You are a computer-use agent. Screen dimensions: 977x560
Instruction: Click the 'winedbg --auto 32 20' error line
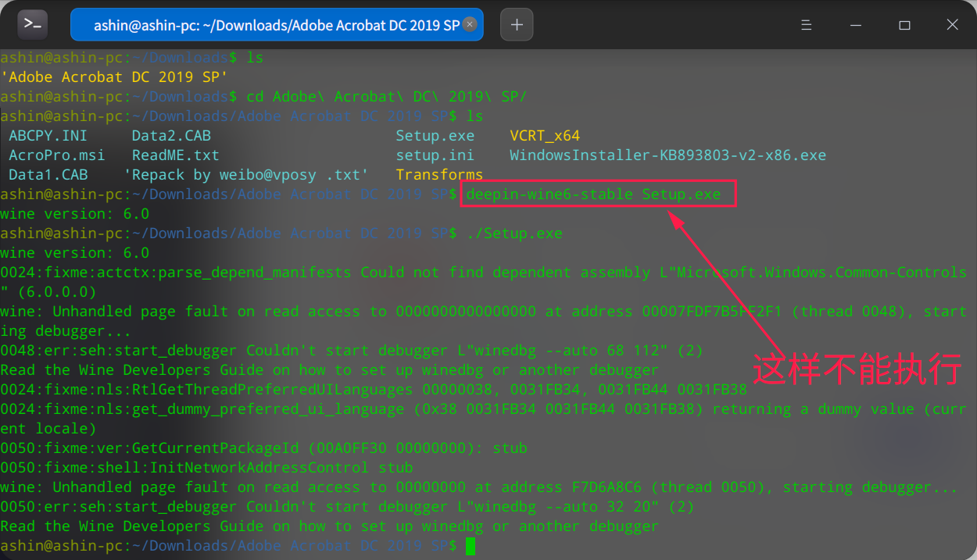pos(347,507)
